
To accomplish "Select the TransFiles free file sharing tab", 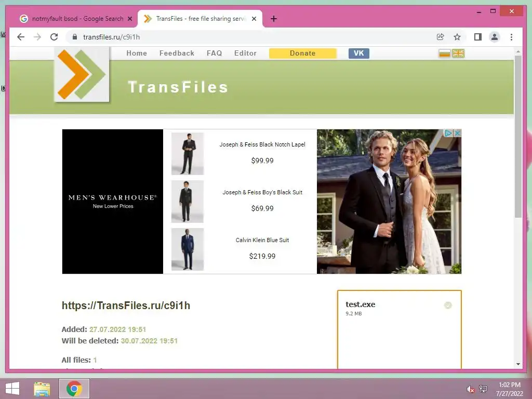I will 200,19.
